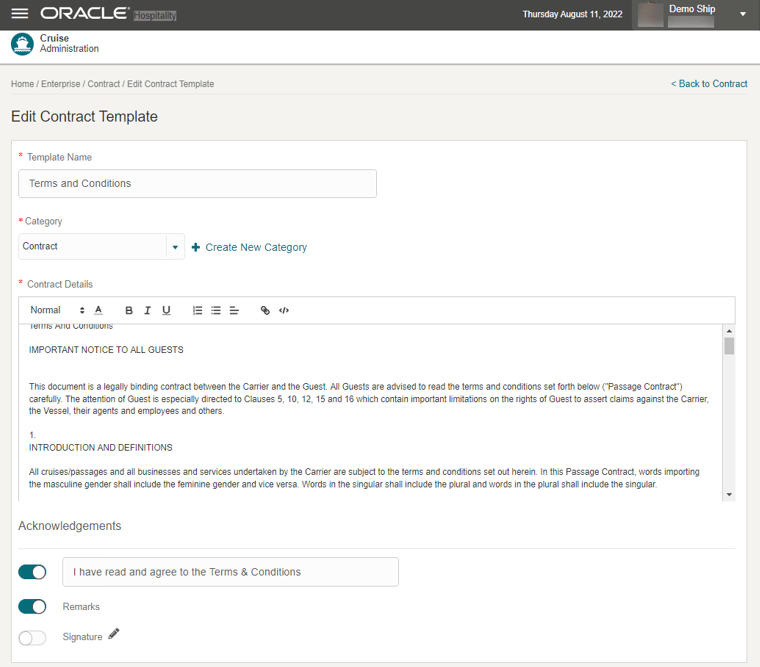
Task: Insert a hyperlink
Action: (265, 310)
